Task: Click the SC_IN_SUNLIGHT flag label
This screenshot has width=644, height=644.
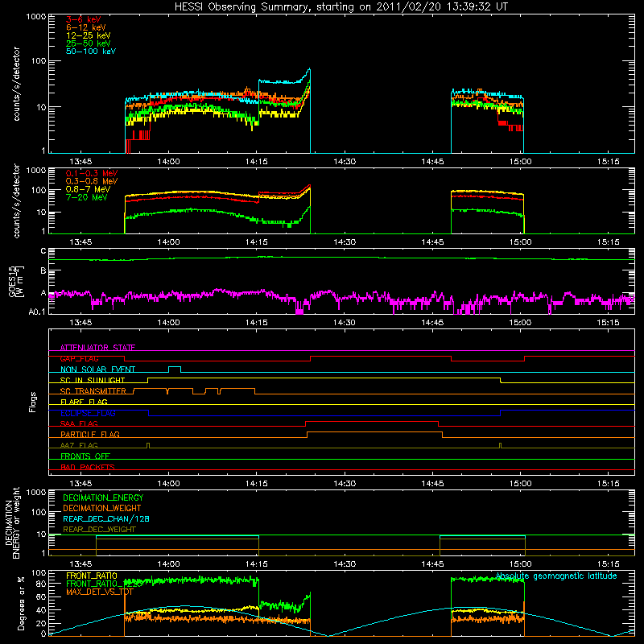Action: (93, 380)
